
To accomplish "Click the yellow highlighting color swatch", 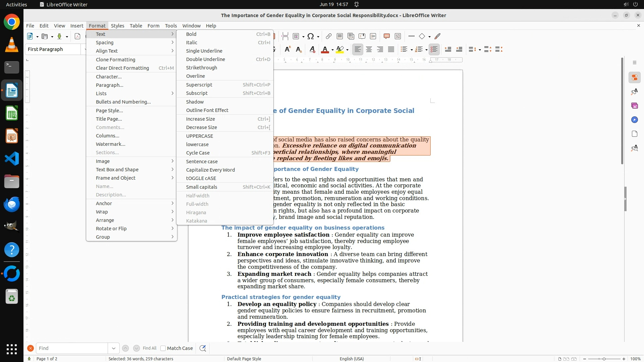I will tap(340, 50).
